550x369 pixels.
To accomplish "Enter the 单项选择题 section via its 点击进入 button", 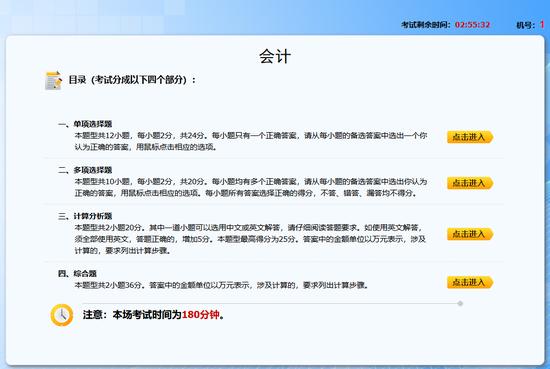I will point(470,137).
